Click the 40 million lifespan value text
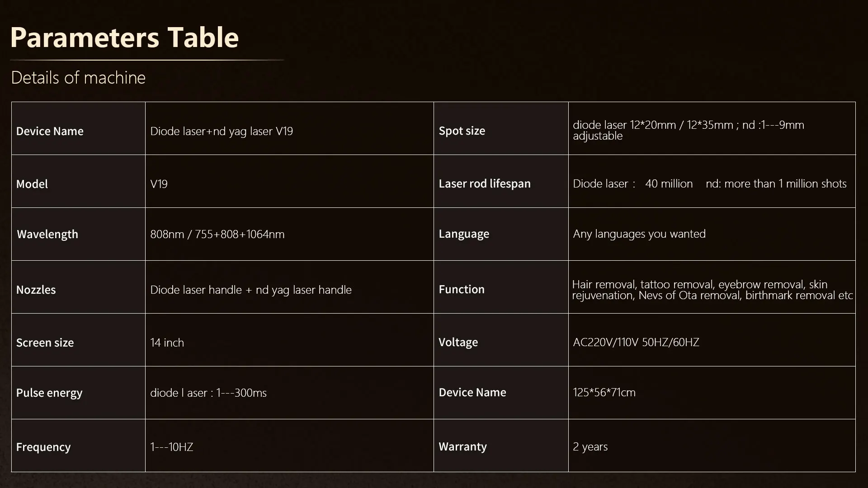 pos(669,183)
